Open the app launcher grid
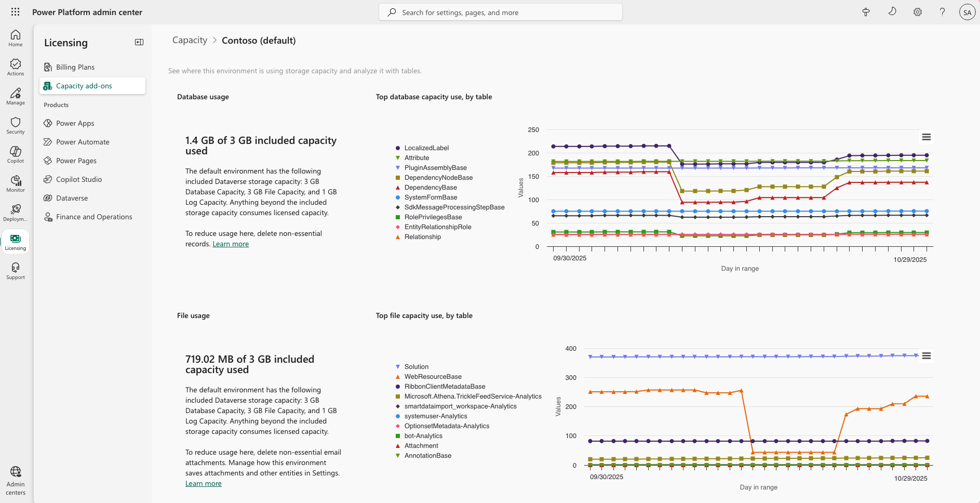This screenshot has width=980, height=503. [15, 11]
